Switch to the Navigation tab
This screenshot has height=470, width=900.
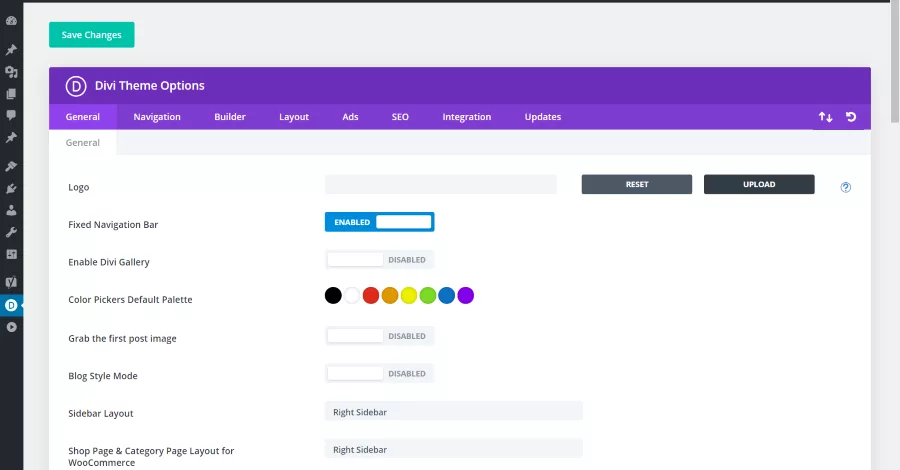click(157, 116)
